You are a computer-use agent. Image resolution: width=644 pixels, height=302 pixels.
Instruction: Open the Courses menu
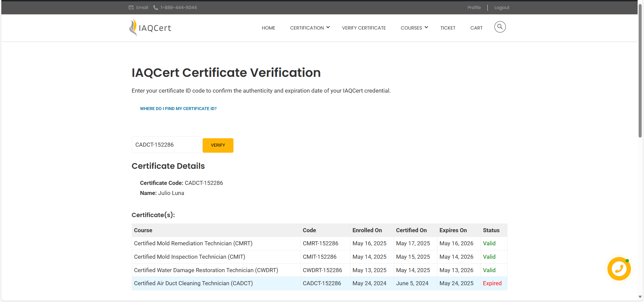pos(411,28)
